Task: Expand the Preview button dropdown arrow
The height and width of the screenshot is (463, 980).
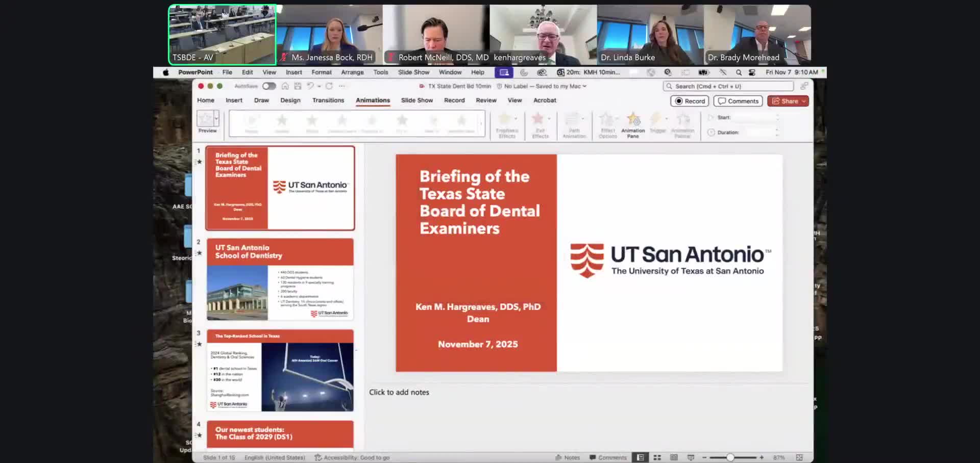Action: coord(215,119)
